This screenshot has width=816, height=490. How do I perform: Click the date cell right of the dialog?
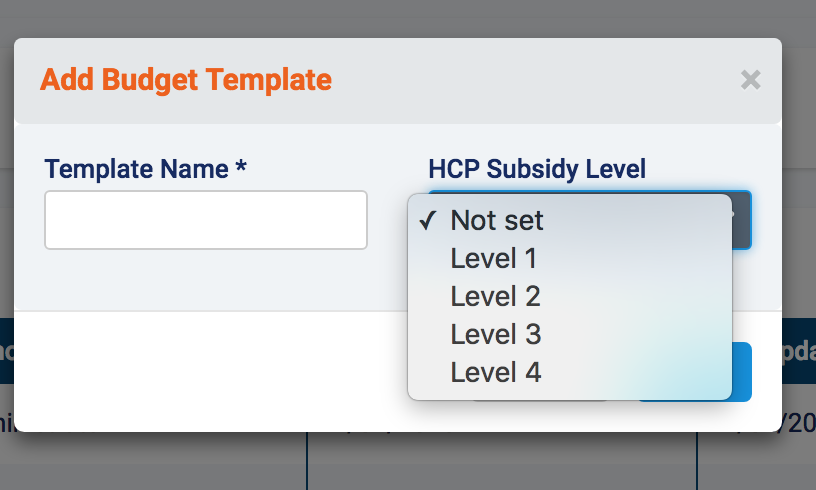coord(799,425)
